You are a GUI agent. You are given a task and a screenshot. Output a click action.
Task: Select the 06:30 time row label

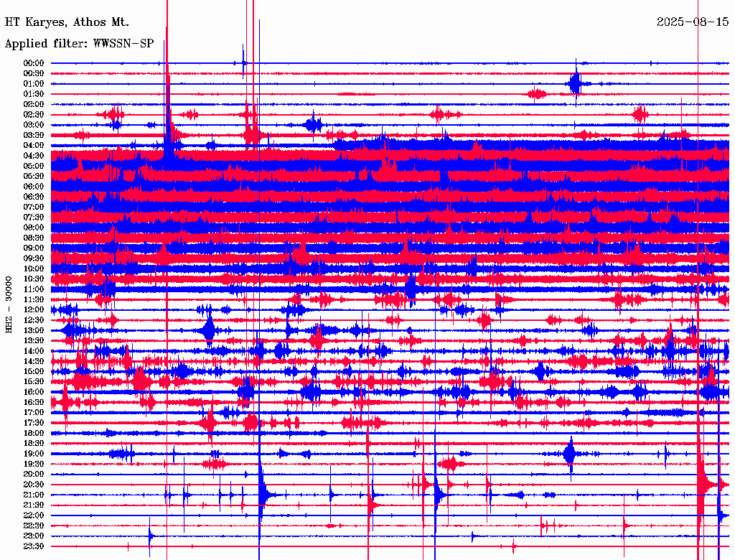(x=33, y=197)
